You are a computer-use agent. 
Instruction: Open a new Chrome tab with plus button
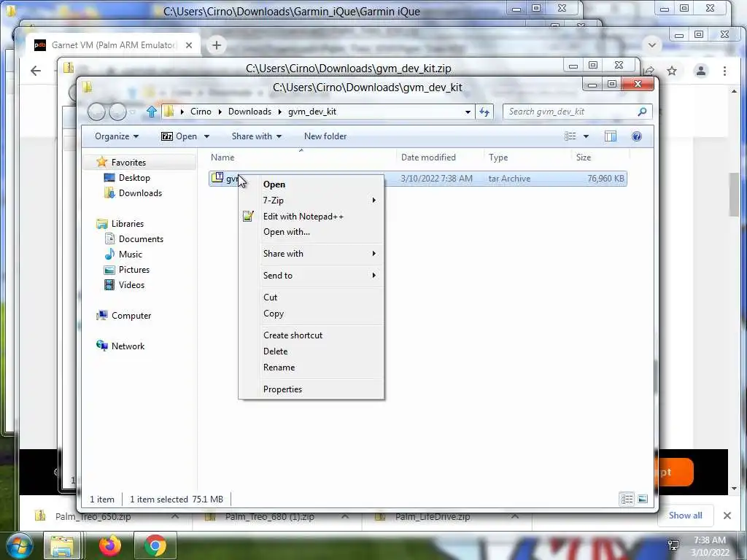pos(216,45)
